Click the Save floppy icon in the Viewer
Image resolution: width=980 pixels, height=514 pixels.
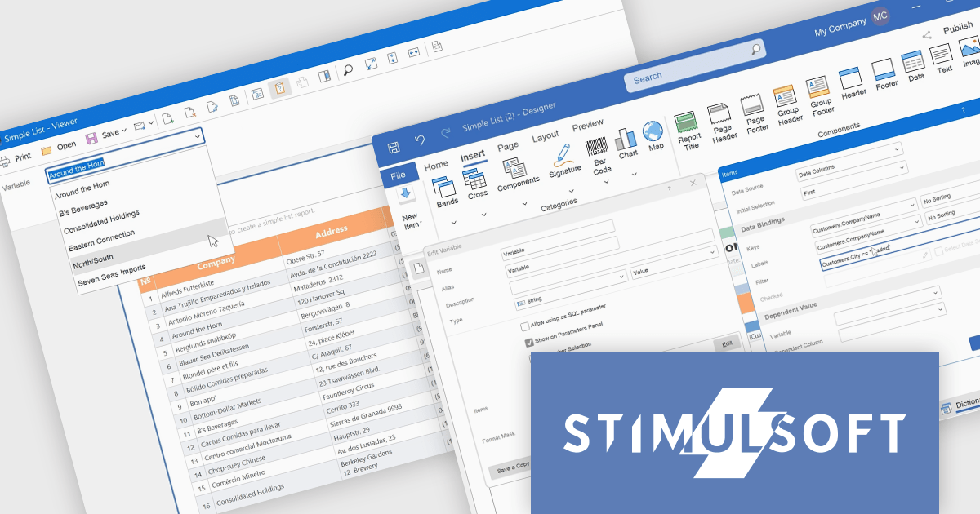click(x=91, y=137)
